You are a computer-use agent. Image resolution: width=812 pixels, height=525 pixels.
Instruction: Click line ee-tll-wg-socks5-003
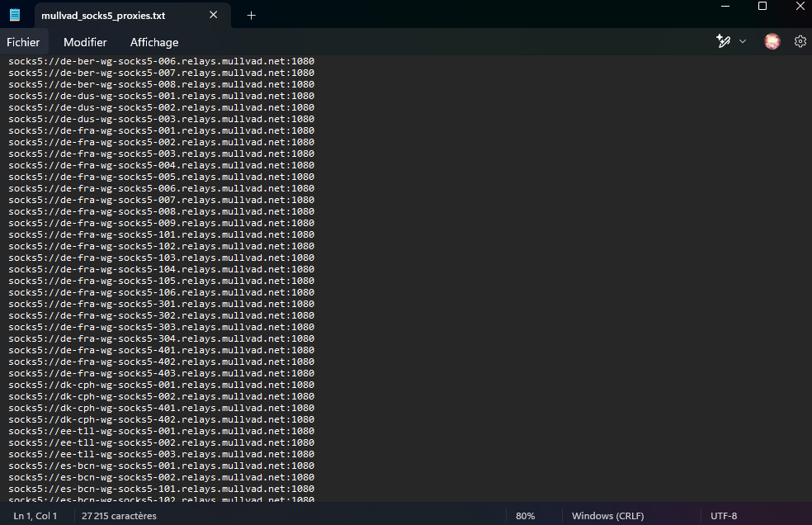point(161,454)
